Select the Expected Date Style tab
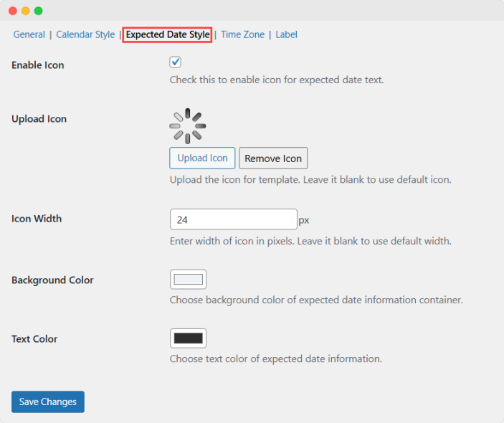 (168, 34)
